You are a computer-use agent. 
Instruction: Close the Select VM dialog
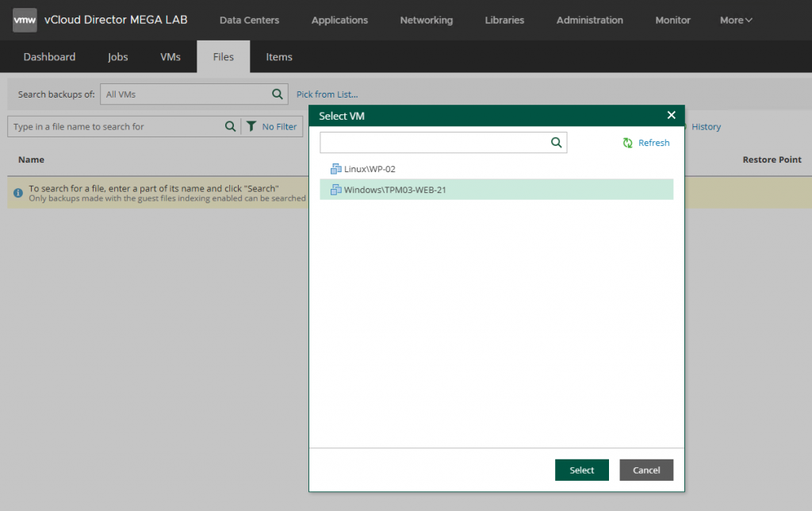(671, 115)
